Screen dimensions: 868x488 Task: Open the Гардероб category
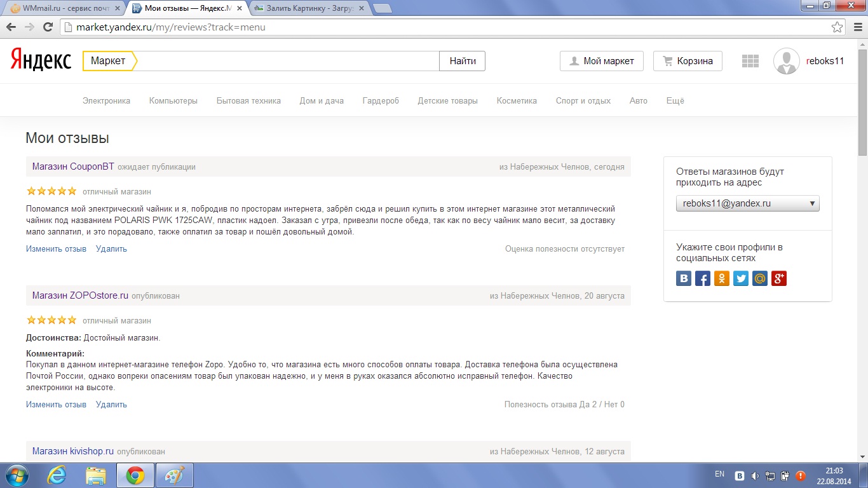click(381, 100)
